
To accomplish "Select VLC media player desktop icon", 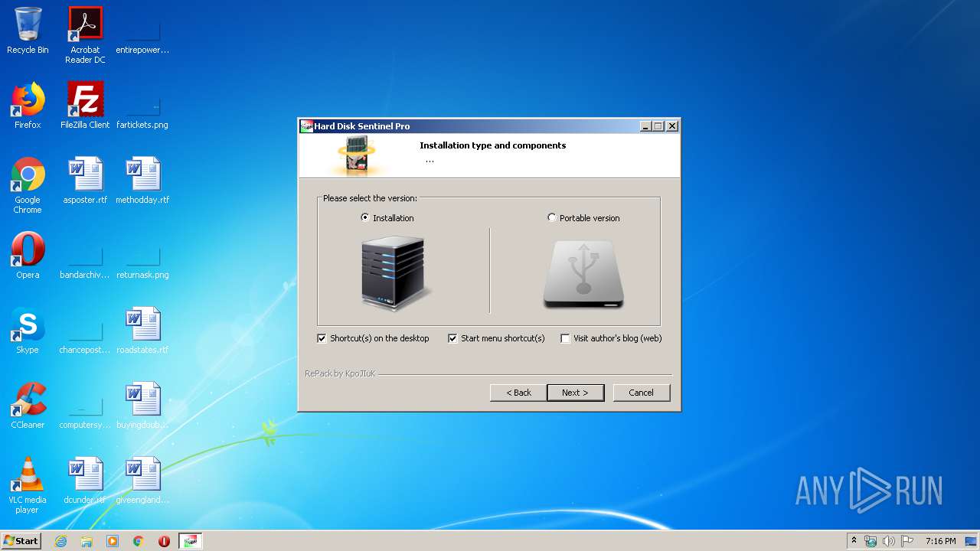I will 28,485.
